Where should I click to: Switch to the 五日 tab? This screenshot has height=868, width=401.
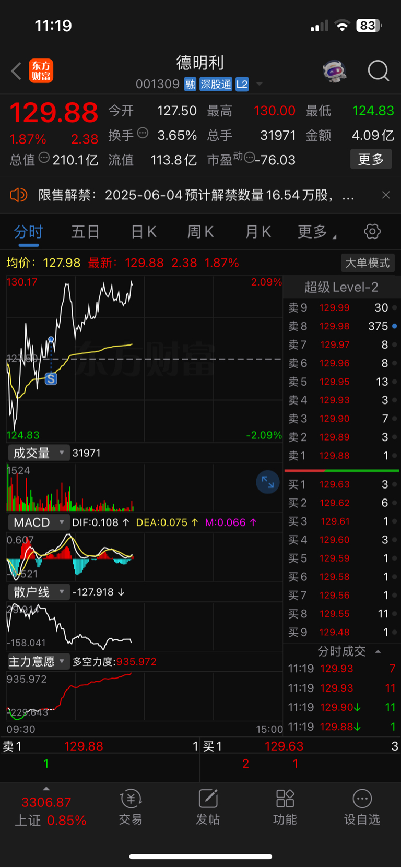pyautogui.click(x=85, y=232)
